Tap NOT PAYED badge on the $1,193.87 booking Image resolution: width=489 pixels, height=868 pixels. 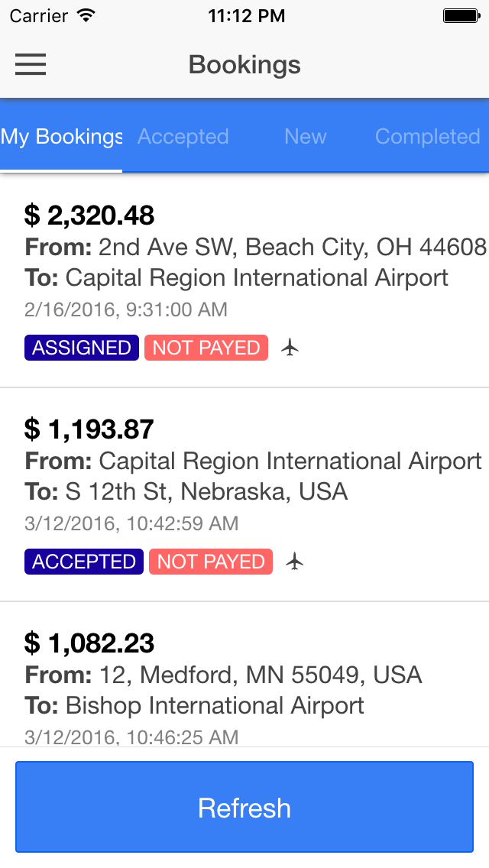[x=211, y=562]
